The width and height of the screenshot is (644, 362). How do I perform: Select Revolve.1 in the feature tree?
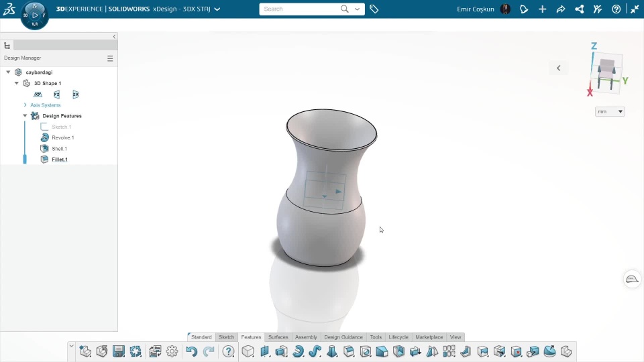[x=63, y=137]
